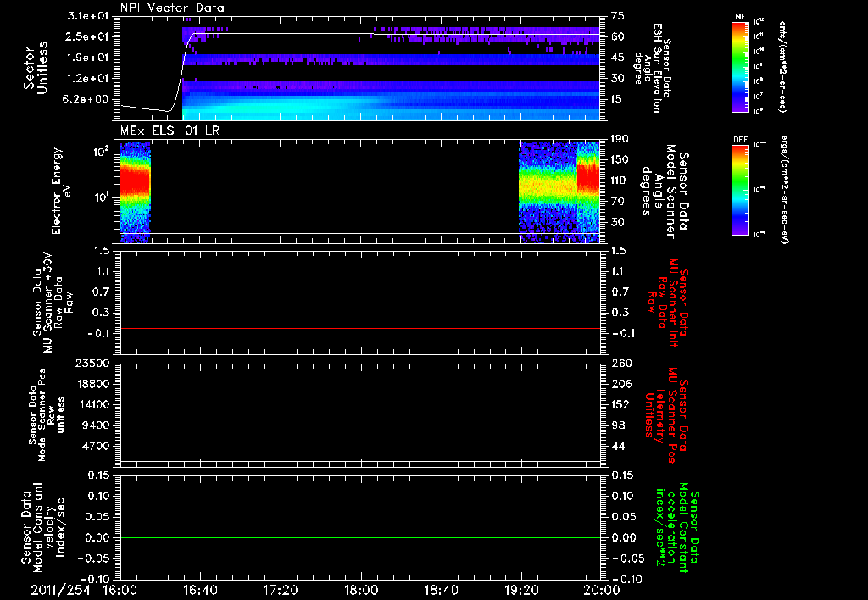868x600 pixels.
Task: Click the '45' sun elevation tick value
Action: click(618, 58)
